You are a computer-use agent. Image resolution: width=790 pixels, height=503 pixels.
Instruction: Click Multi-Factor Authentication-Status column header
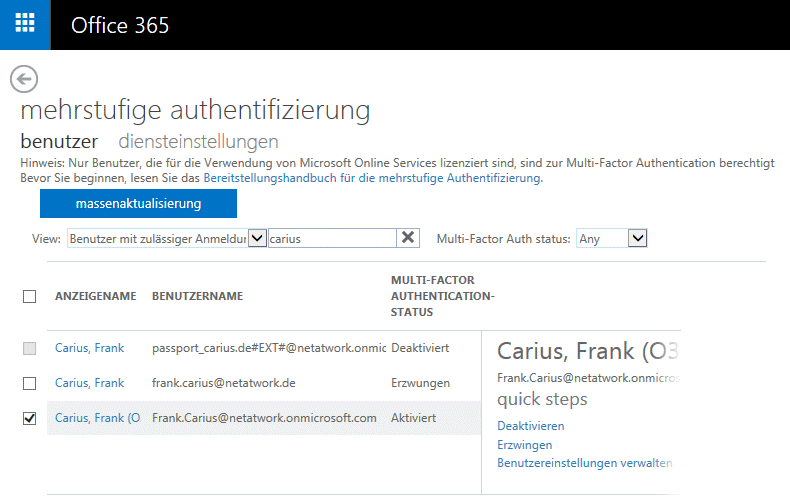click(x=442, y=296)
